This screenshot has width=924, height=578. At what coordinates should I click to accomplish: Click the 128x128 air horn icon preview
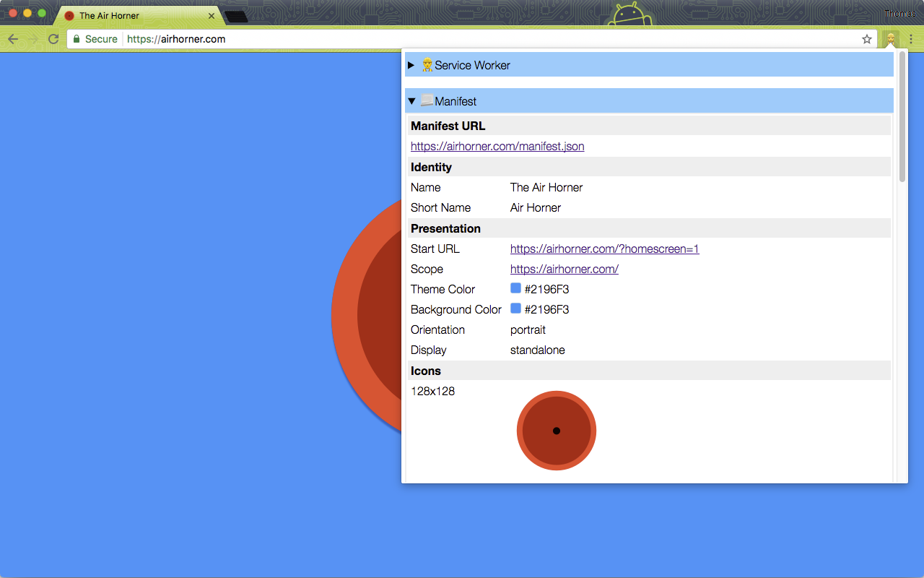coord(556,431)
